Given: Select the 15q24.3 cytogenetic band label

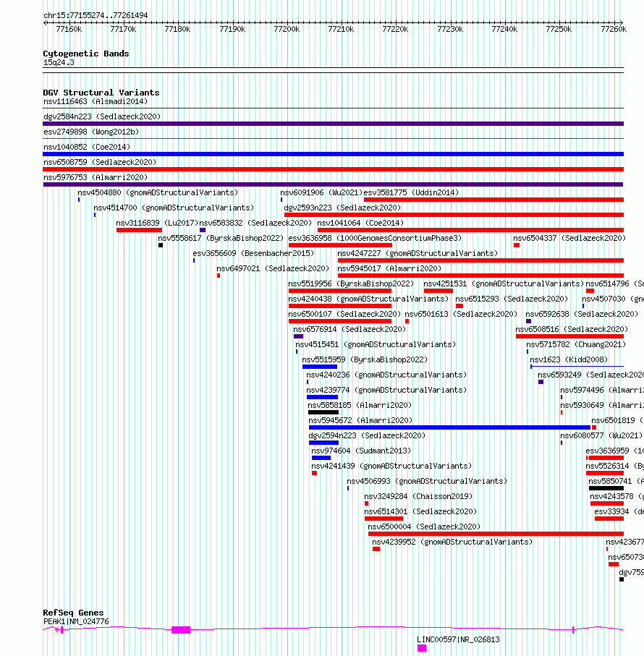Looking at the screenshot, I should (x=59, y=62).
